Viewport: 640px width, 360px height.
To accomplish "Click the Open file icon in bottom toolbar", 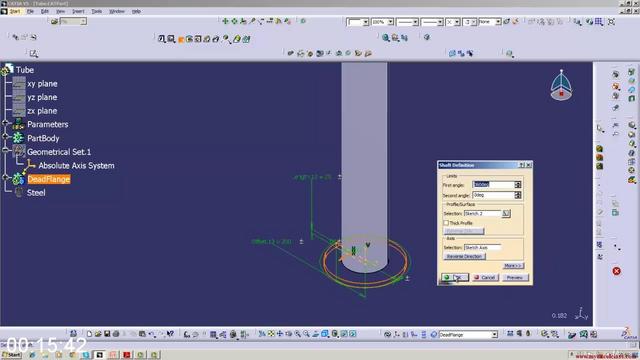I will pos(98,334).
